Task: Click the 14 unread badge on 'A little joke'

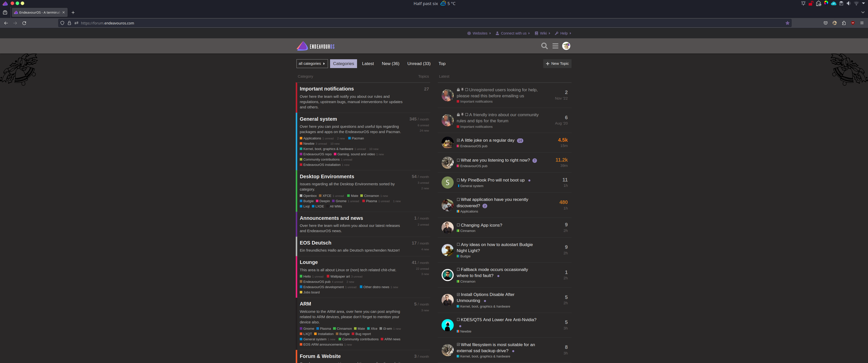Action: 520,140
